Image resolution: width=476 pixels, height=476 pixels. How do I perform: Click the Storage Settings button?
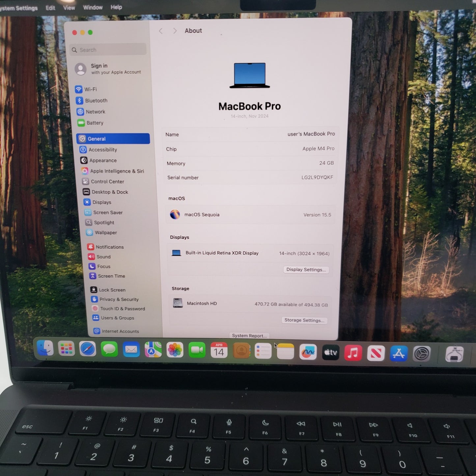pos(304,320)
